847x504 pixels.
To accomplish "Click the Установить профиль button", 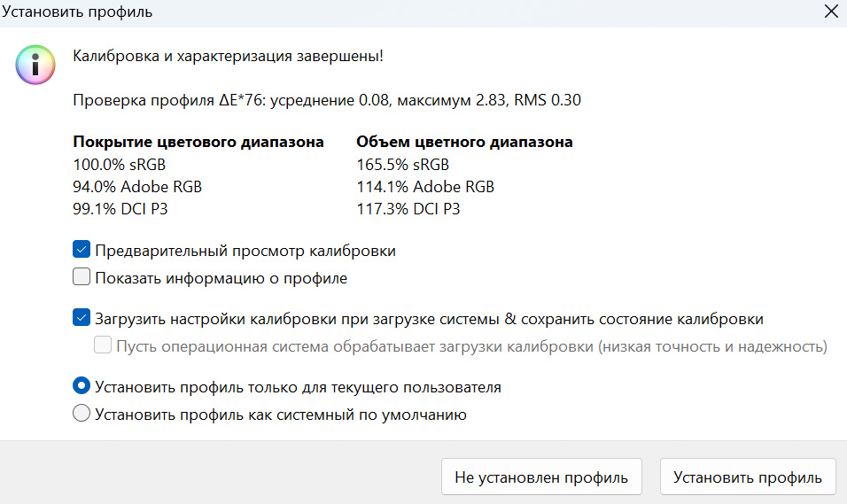I will [747, 477].
